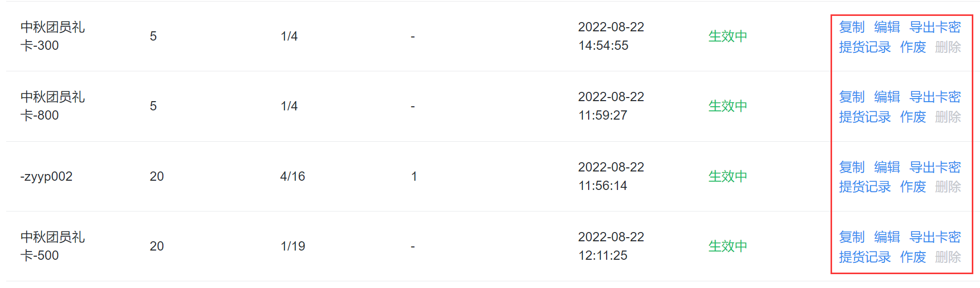Click 导出卡密 in the 中秋团员礼卡-300 row
This screenshot has width=980, height=288.
(935, 27)
